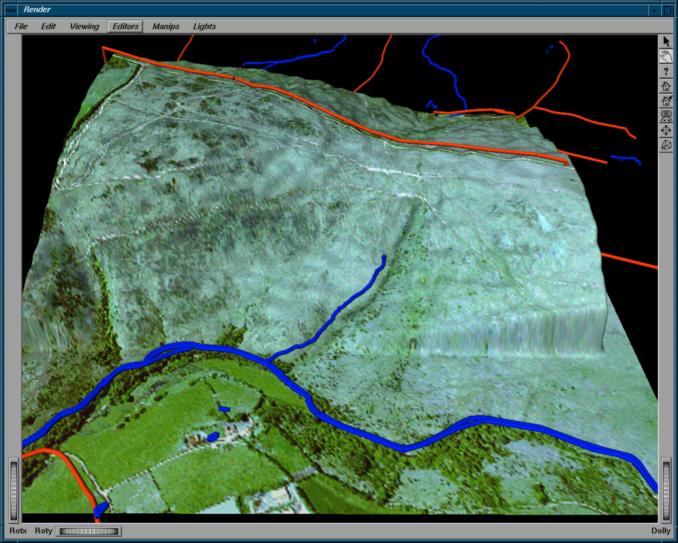Viewport: 678px width, 543px height.
Task: Open the Lights menu
Action: click(204, 26)
